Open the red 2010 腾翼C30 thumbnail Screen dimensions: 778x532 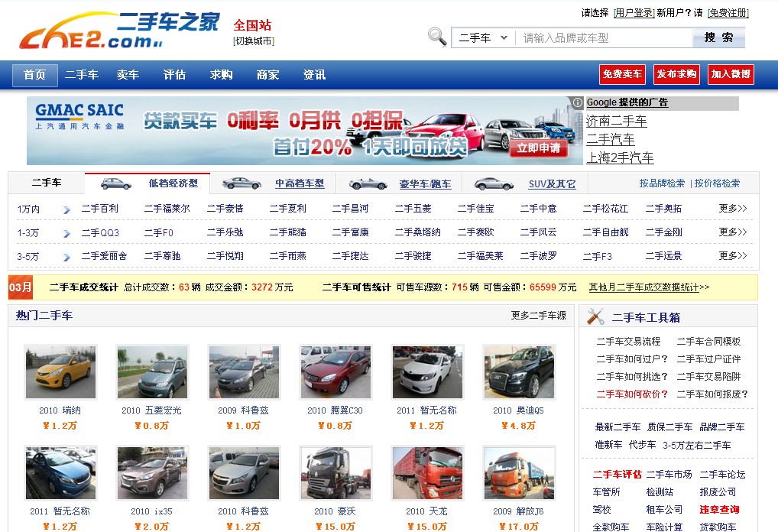click(x=336, y=372)
